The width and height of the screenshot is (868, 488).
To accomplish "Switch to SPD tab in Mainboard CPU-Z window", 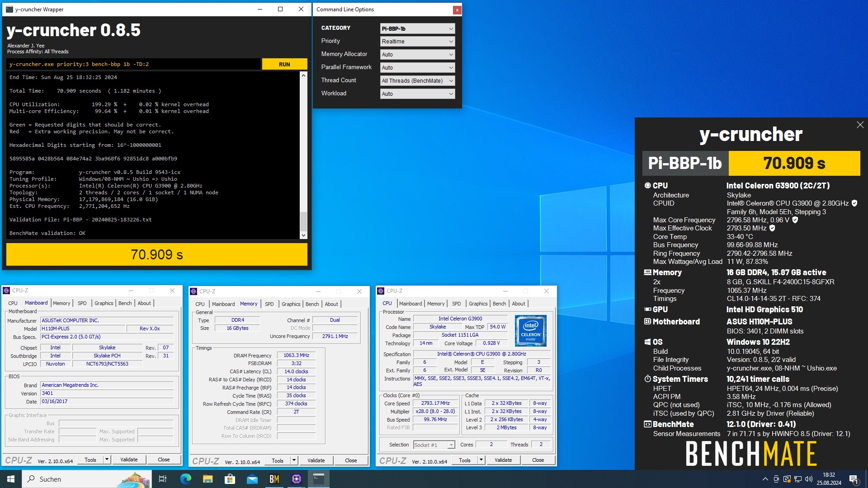I will click(x=82, y=303).
